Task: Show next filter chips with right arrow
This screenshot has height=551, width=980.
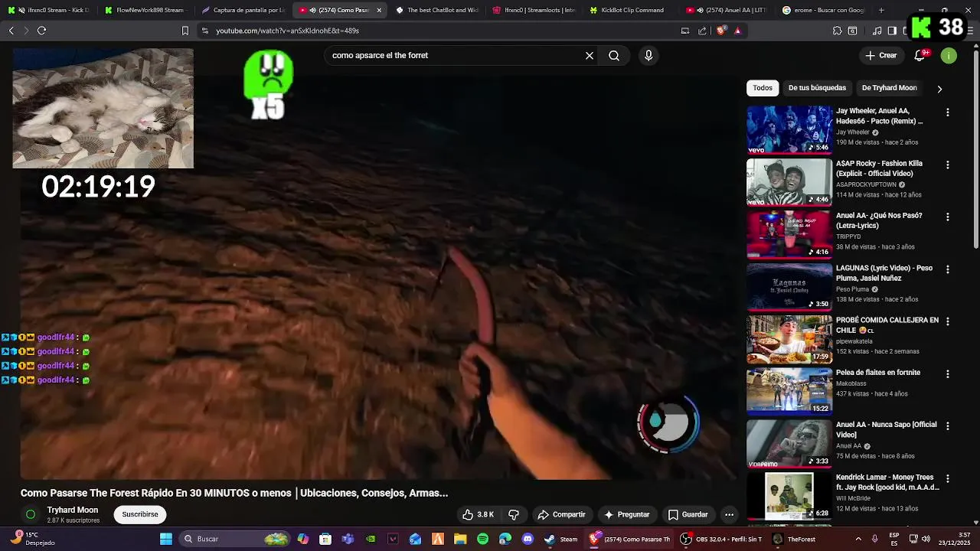Action: pos(939,89)
